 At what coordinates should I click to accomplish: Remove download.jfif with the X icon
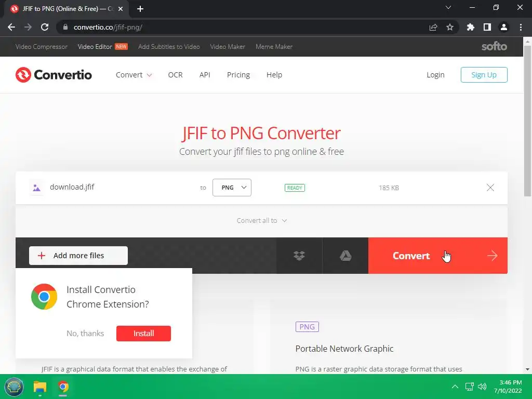click(490, 188)
